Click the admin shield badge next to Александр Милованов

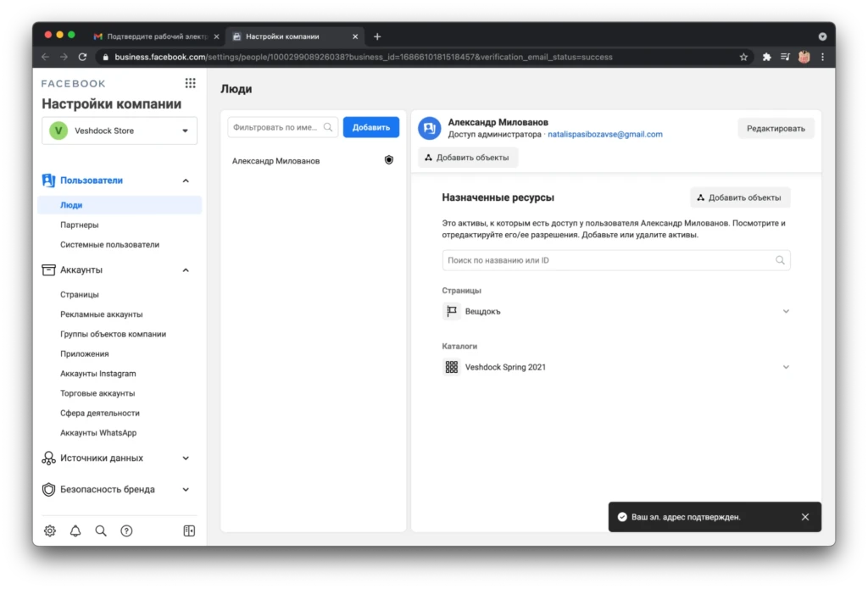389,160
